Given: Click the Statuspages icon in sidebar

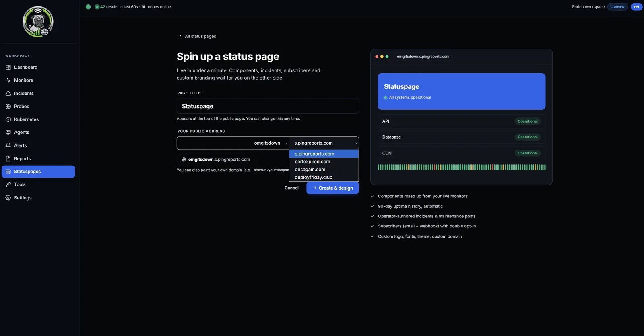Looking at the screenshot, I should [x=8, y=172].
